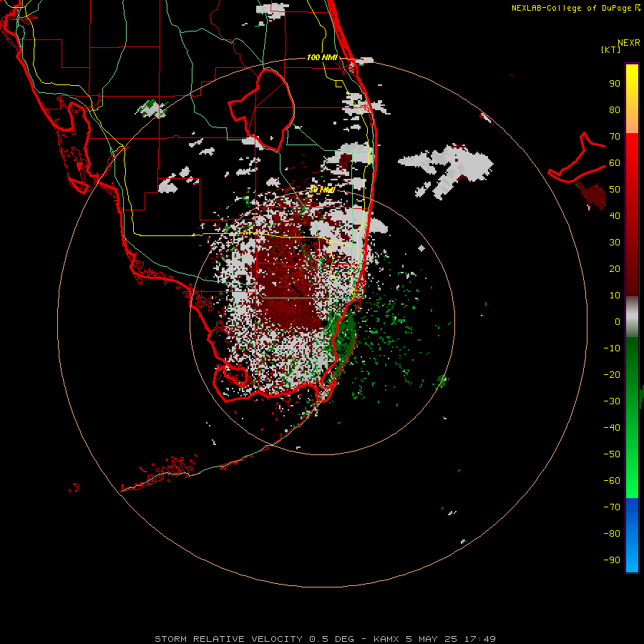Screen dimensions: 644x644
Task: Select the 70 knot scale label
Action: tap(615, 137)
